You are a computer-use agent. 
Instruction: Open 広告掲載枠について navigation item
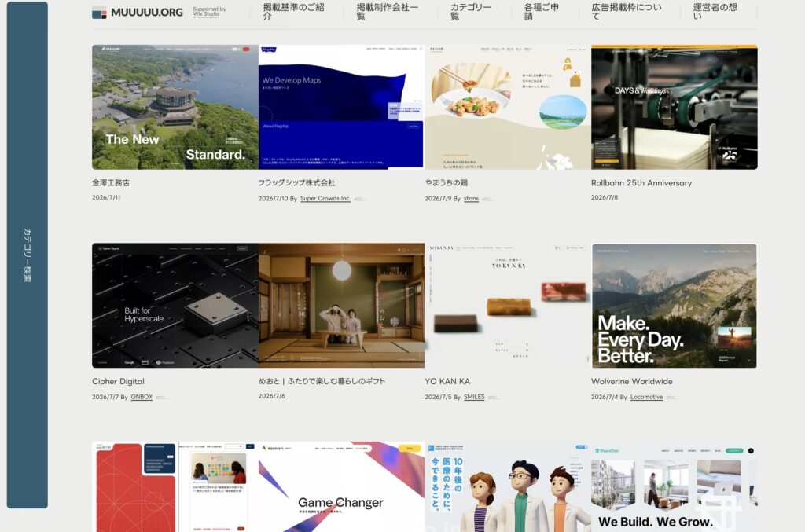[x=627, y=12]
